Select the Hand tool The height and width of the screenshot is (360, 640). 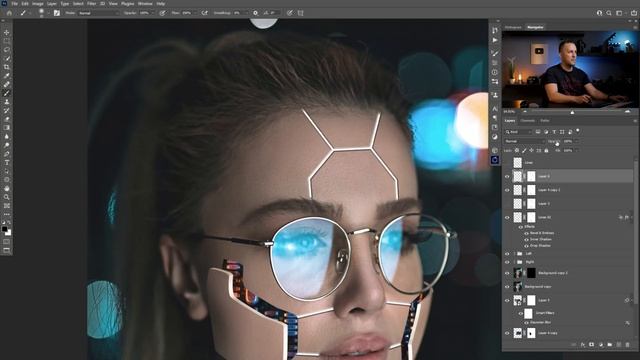click(7, 189)
